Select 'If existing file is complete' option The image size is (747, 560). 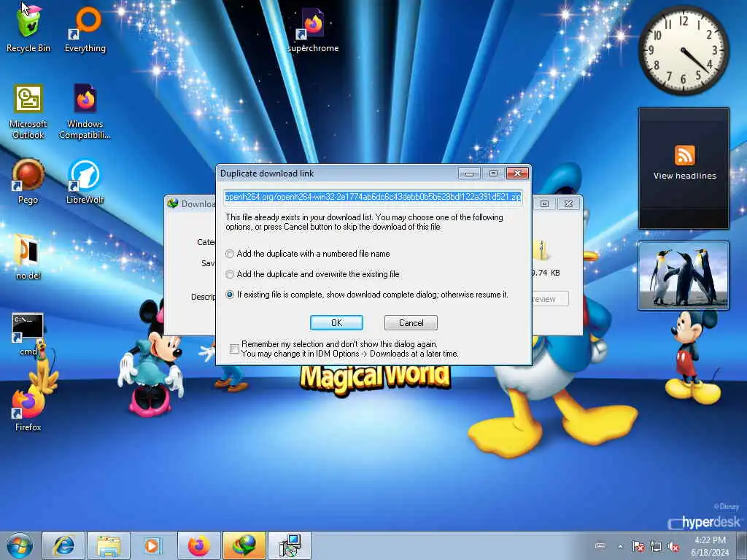(x=230, y=295)
